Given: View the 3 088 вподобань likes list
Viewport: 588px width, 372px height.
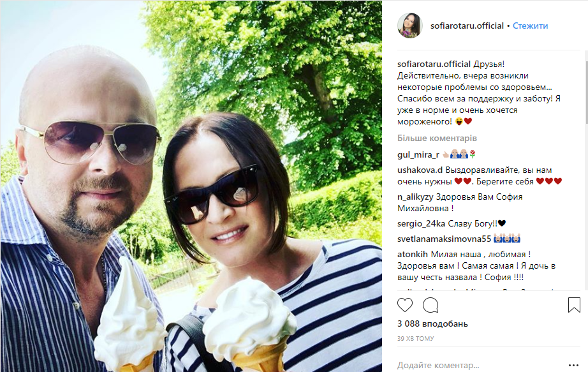Looking at the screenshot, I should [432, 324].
